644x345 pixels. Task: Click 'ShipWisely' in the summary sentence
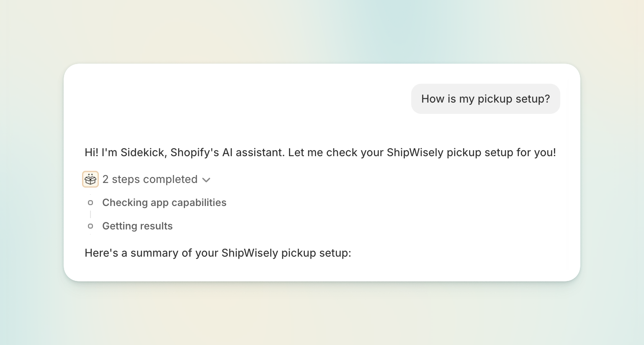point(250,253)
